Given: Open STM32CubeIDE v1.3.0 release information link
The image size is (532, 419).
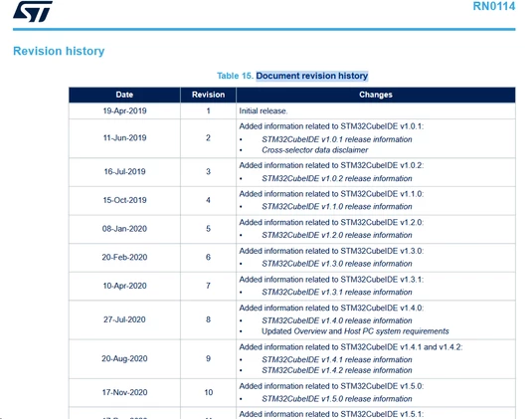Looking at the screenshot, I should (336, 264).
